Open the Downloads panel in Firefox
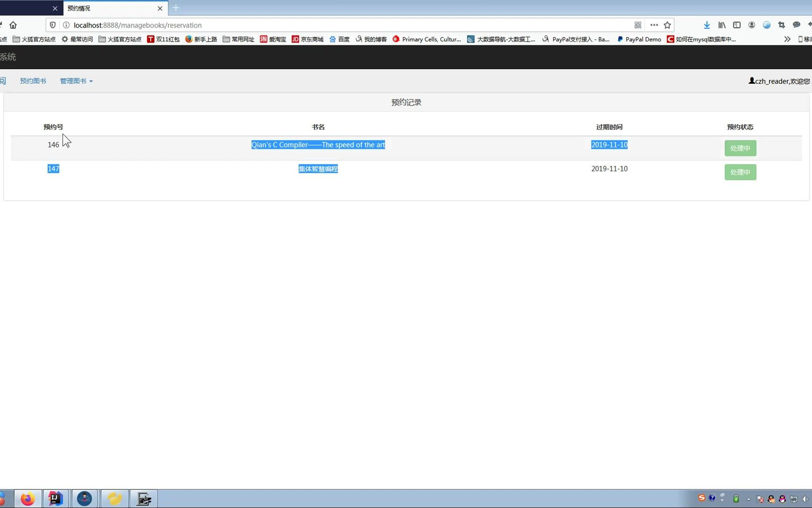Screen dimensions: 812x508 [707, 25]
